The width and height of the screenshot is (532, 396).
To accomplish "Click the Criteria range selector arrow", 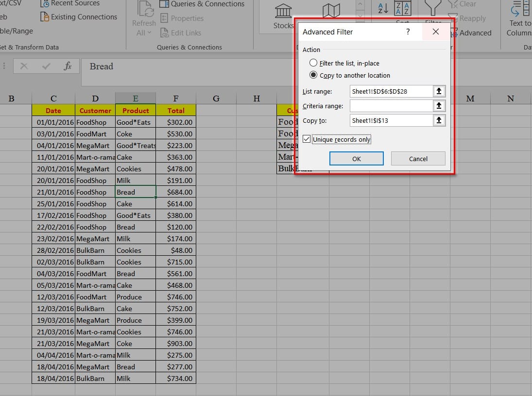I will click(439, 106).
